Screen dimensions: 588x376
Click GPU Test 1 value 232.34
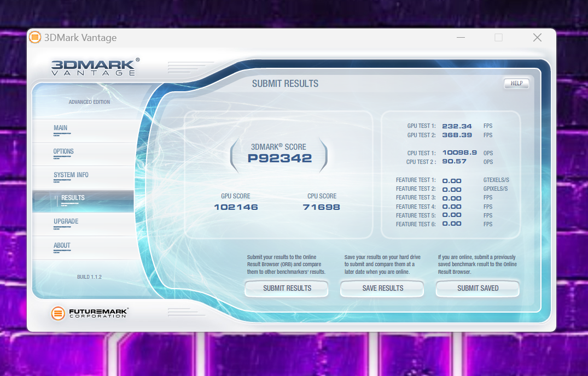click(x=457, y=126)
